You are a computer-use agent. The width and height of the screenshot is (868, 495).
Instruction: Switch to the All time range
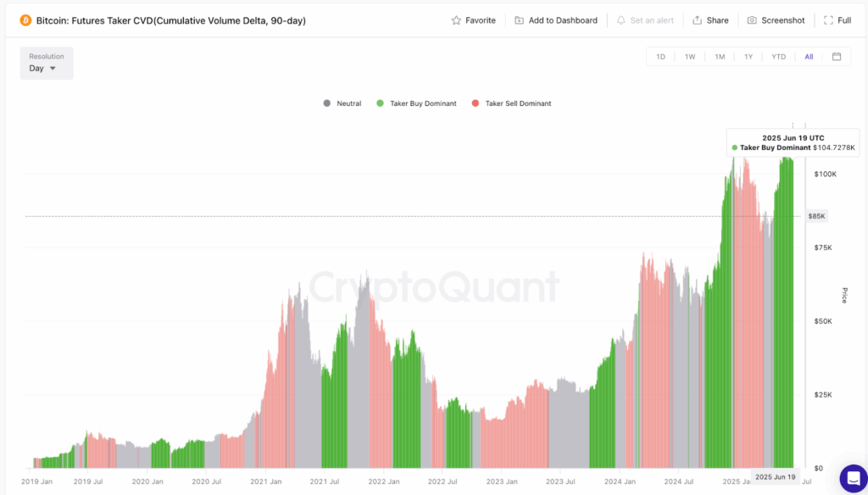click(809, 57)
